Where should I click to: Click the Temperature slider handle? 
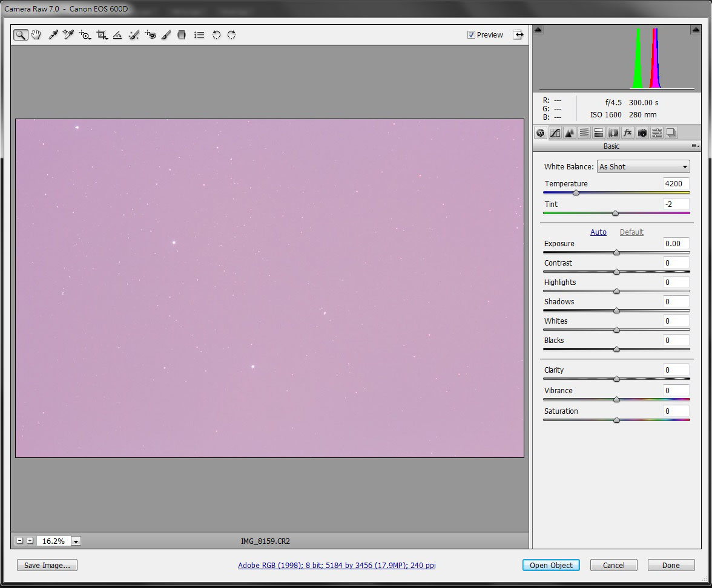point(576,193)
